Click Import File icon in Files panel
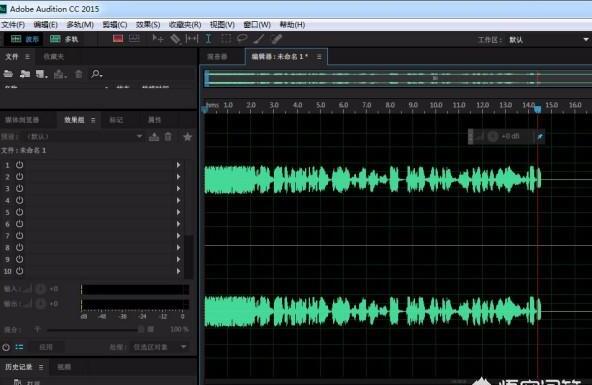Screen dimensions: 592x385 pyautogui.click(x=25, y=74)
